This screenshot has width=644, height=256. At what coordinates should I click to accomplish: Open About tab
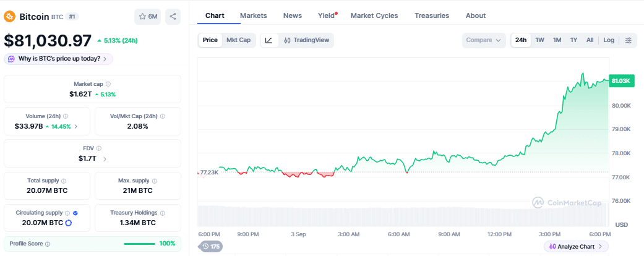pos(476,15)
